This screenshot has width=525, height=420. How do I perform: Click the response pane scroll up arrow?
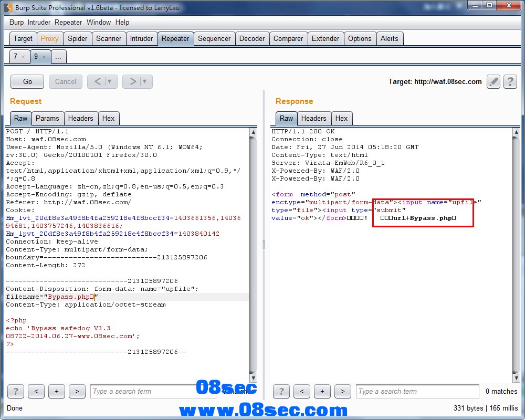point(516,132)
